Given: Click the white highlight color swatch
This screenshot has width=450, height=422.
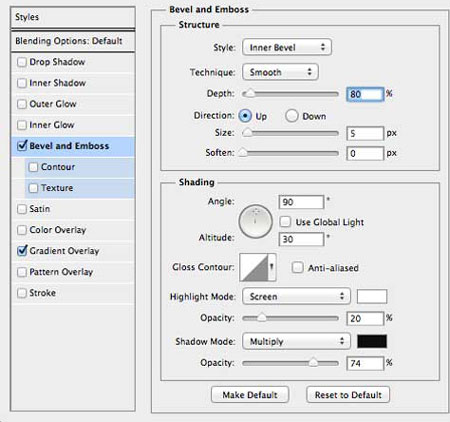Looking at the screenshot, I should pos(372,296).
